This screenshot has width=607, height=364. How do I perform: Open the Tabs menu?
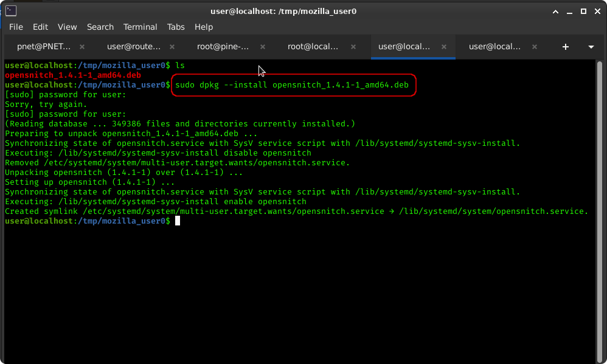(176, 27)
